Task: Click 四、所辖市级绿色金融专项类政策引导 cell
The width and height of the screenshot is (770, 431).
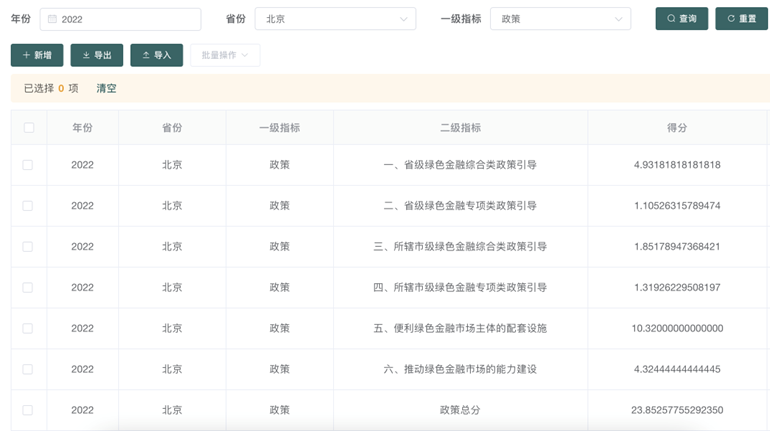Action: [x=460, y=287]
